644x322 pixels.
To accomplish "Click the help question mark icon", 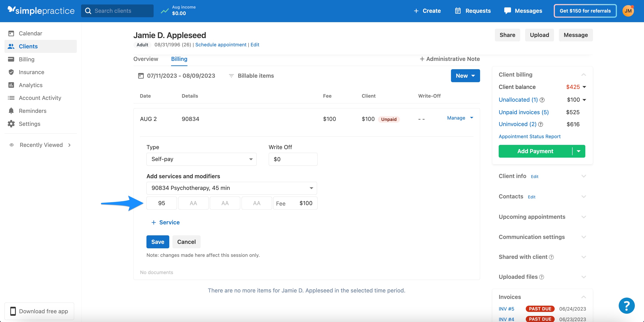I will pos(627,305).
